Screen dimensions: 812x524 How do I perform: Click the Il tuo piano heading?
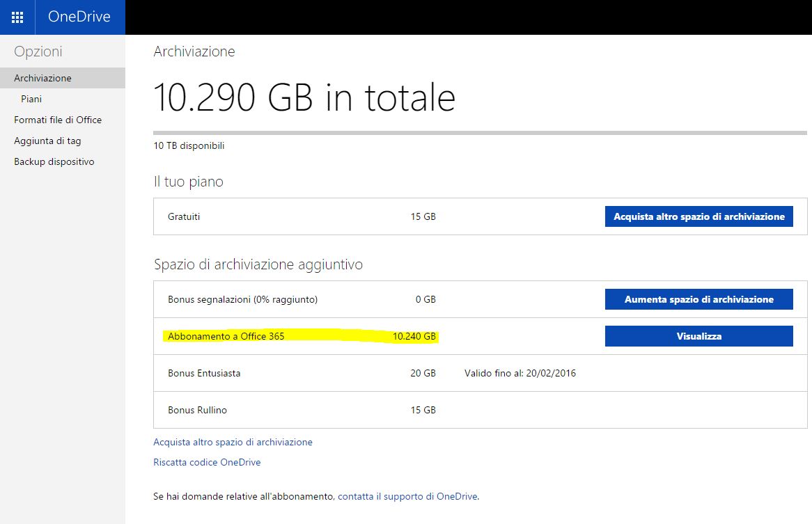point(189,182)
